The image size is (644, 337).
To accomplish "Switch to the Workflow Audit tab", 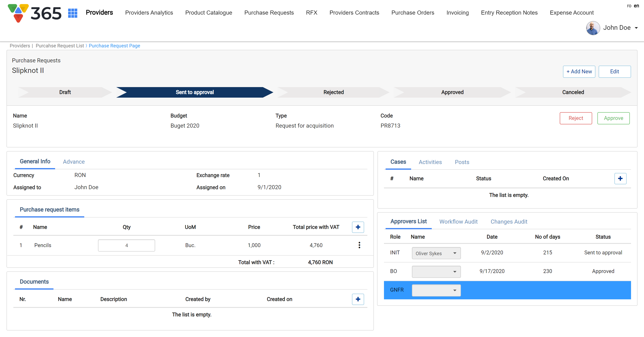I will tap(458, 222).
